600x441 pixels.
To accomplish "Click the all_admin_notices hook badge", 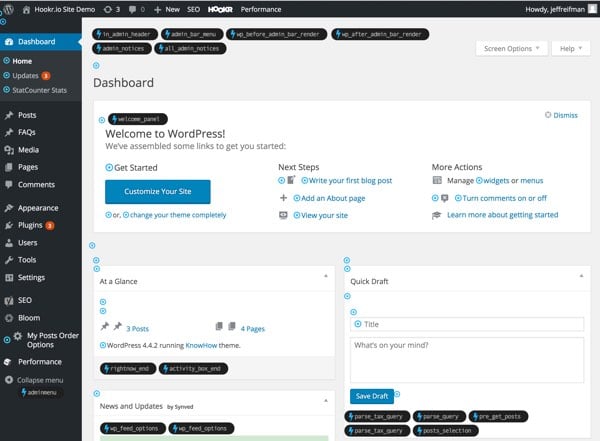I will [x=190, y=48].
